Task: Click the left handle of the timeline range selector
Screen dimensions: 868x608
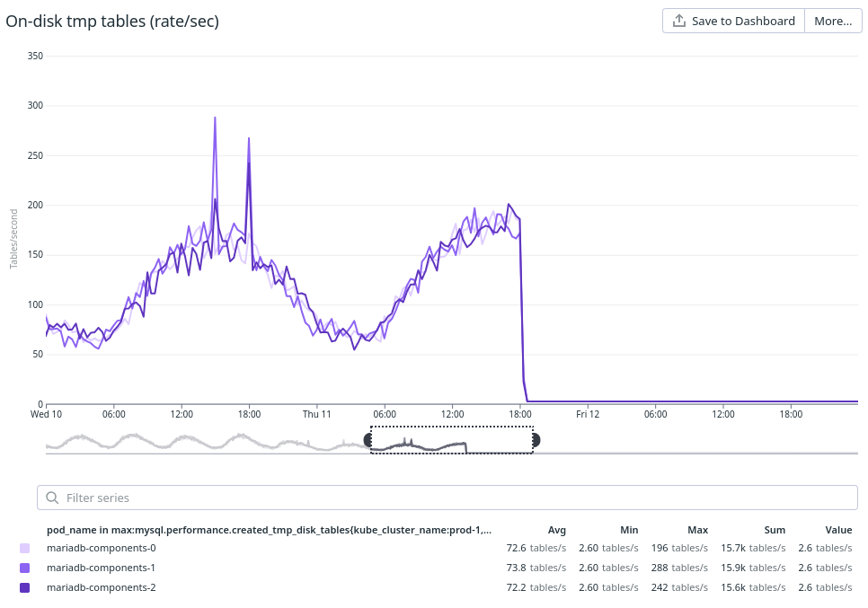Action: 368,439
